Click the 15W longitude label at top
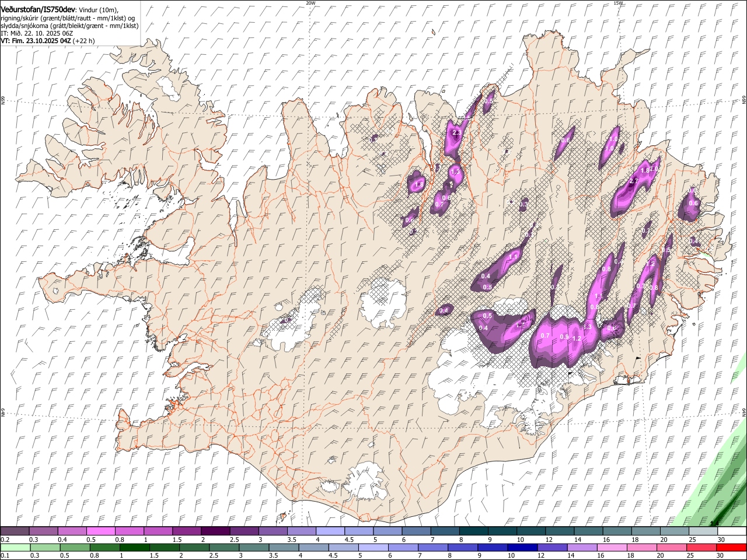Image resolution: width=747 pixels, height=560 pixels. click(618, 3)
